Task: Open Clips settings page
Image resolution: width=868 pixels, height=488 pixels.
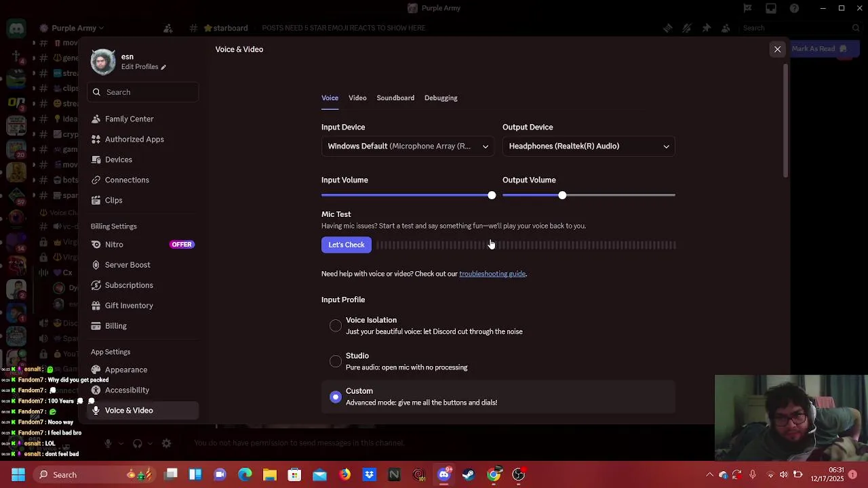Action: (143, 200)
